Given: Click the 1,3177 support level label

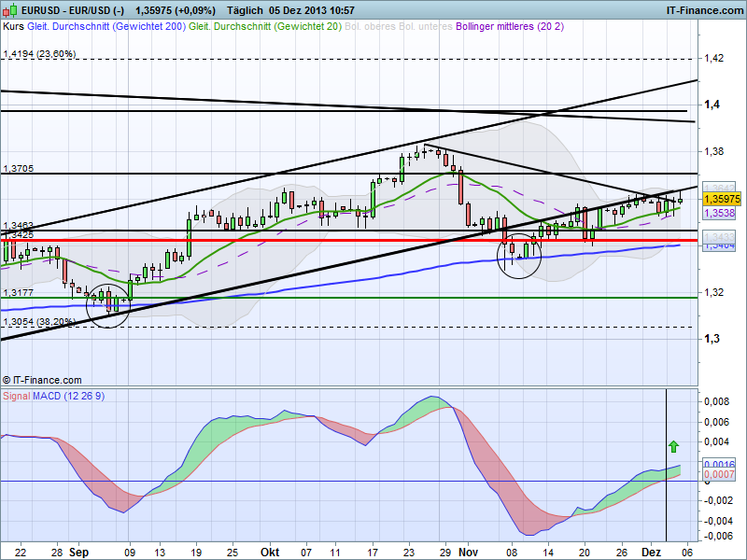Looking at the screenshot, I should pyautogui.click(x=19, y=292).
